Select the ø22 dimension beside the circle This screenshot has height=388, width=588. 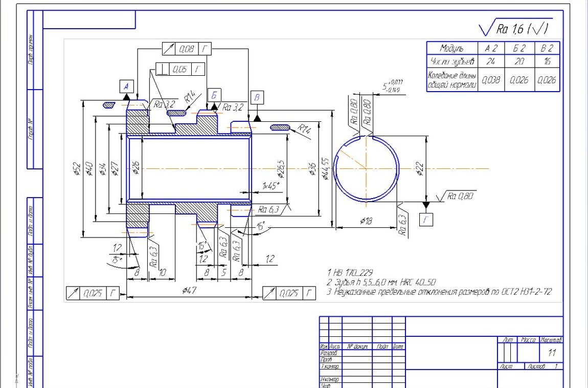pos(420,169)
